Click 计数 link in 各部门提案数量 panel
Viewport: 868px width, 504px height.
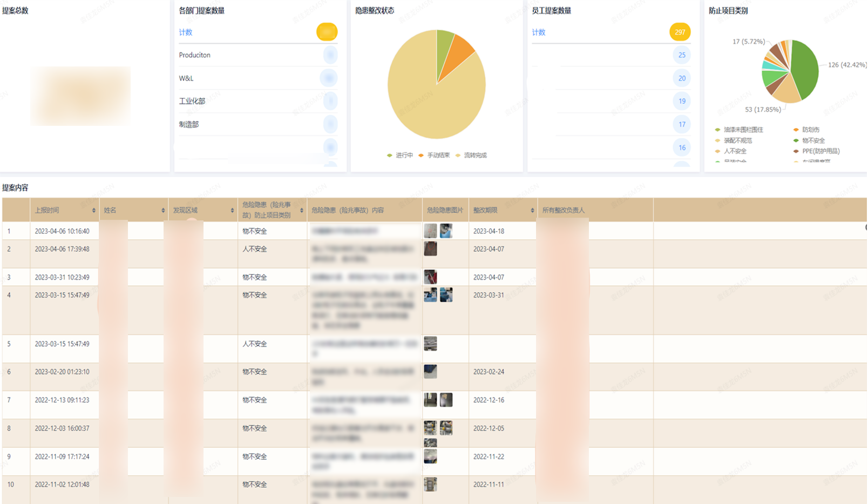pyautogui.click(x=186, y=32)
